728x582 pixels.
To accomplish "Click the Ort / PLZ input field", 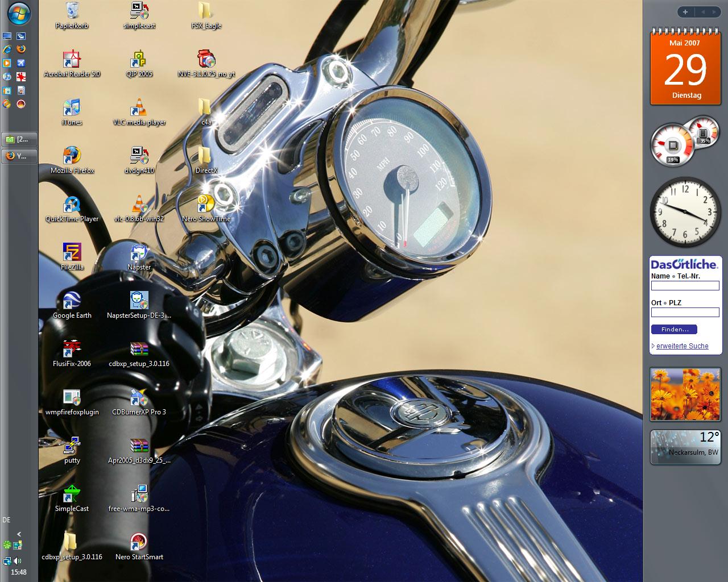I will (x=685, y=312).
